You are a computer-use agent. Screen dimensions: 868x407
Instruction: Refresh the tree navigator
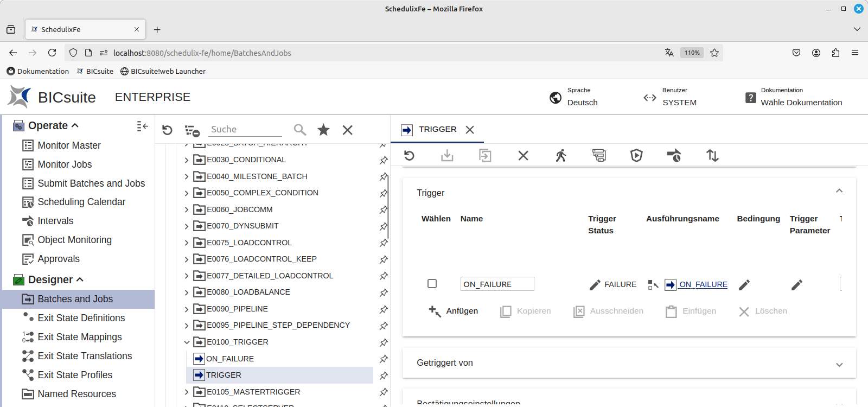167,130
